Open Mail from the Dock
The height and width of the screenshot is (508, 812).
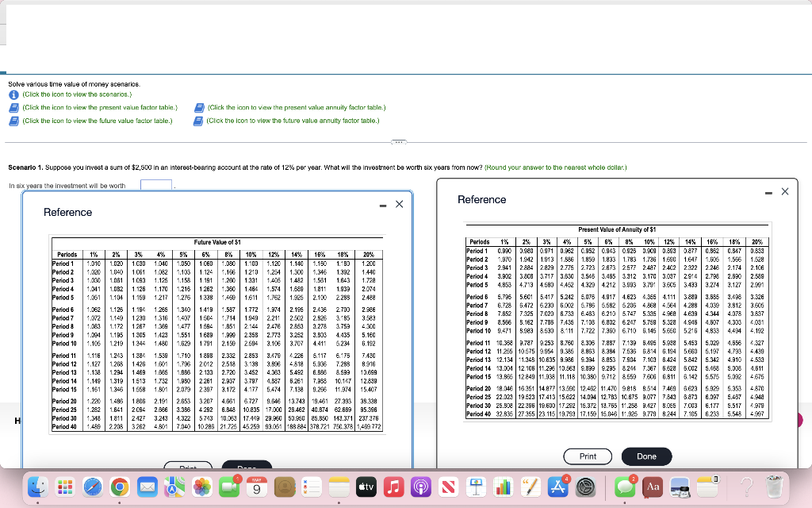(x=147, y=488)
